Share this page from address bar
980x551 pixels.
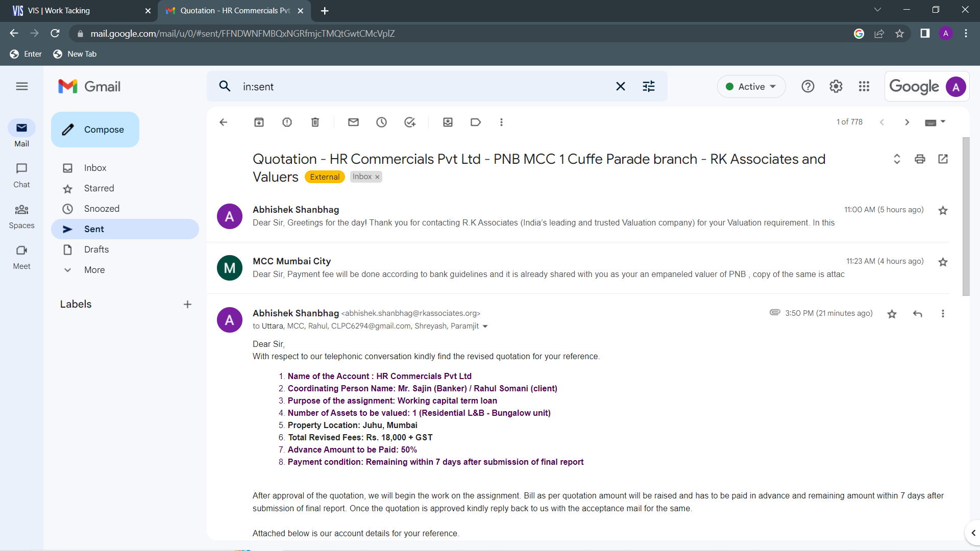point(879,34)
